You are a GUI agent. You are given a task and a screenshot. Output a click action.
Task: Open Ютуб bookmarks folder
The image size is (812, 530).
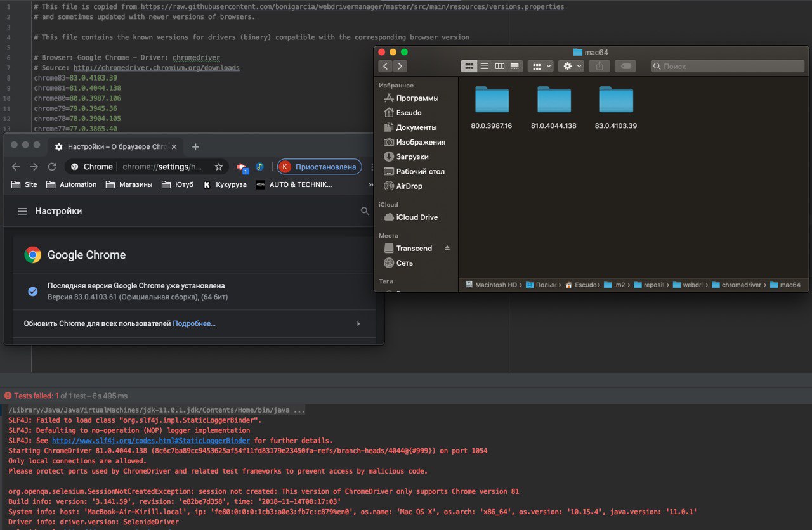coord(178,184)
